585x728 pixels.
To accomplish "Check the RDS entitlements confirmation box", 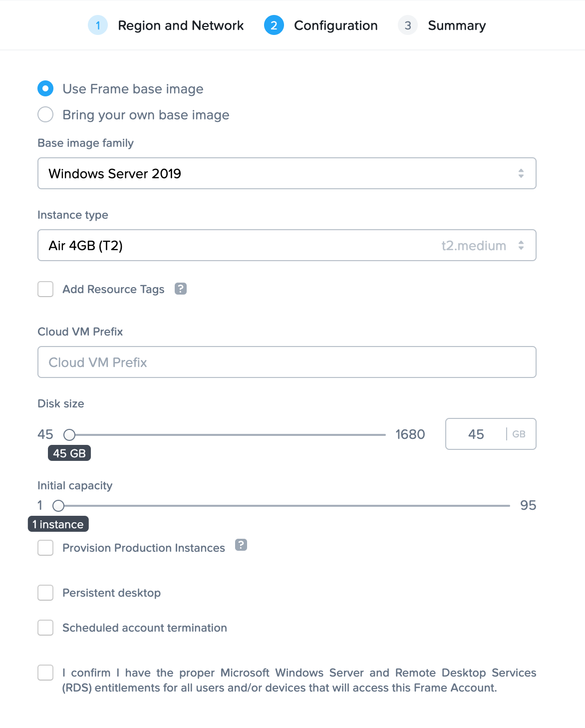I will click(45, 673).
